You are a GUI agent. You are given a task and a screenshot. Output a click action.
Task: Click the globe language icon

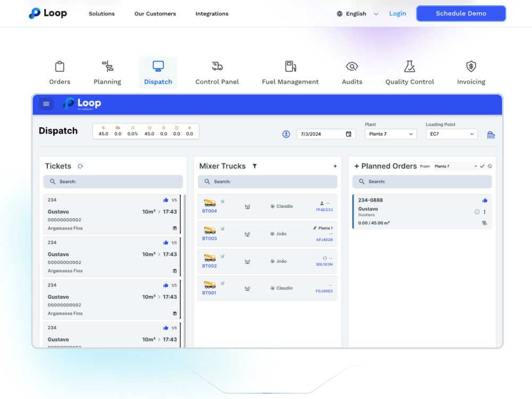click(x=339, y=14)
